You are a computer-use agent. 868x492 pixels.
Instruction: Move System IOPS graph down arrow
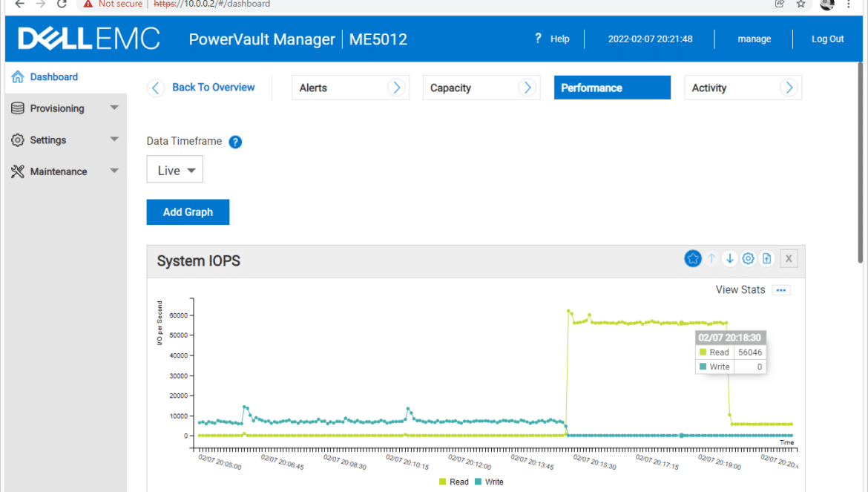(729, 258)
